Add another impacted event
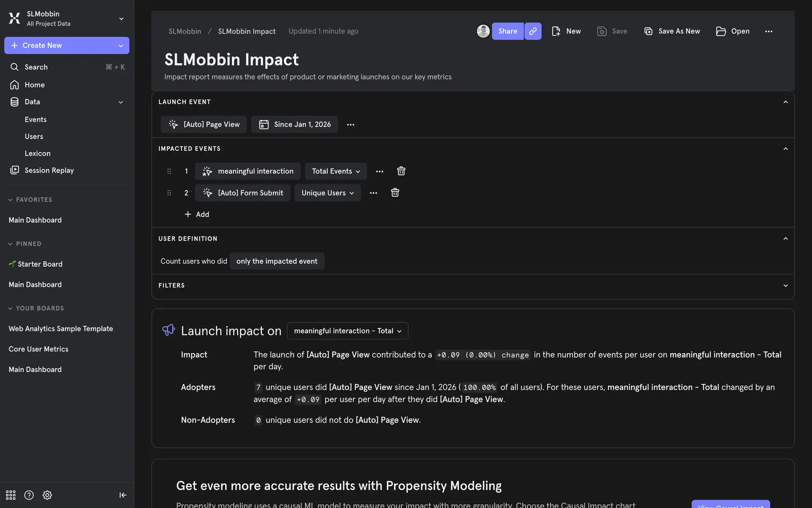 (197, 214)
